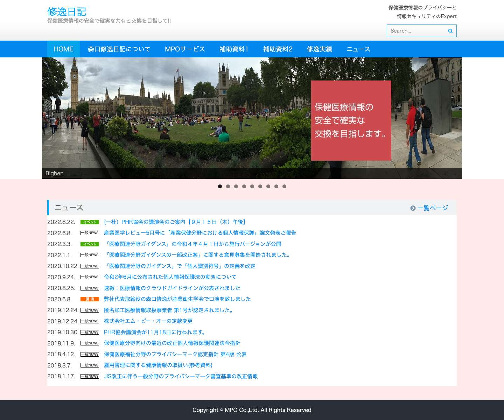This screenshot has width=504, height=420.
Task: Open the 産業衛生学会で口演 article
Action: (x=177, y=299)
